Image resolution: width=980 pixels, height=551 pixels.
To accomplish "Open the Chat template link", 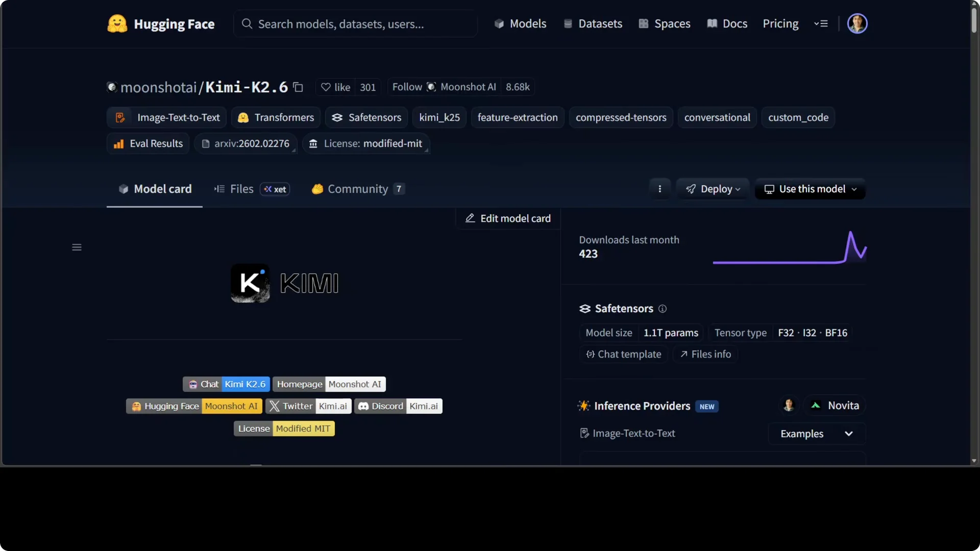I will pyautogui.click(x=623, y=354).
